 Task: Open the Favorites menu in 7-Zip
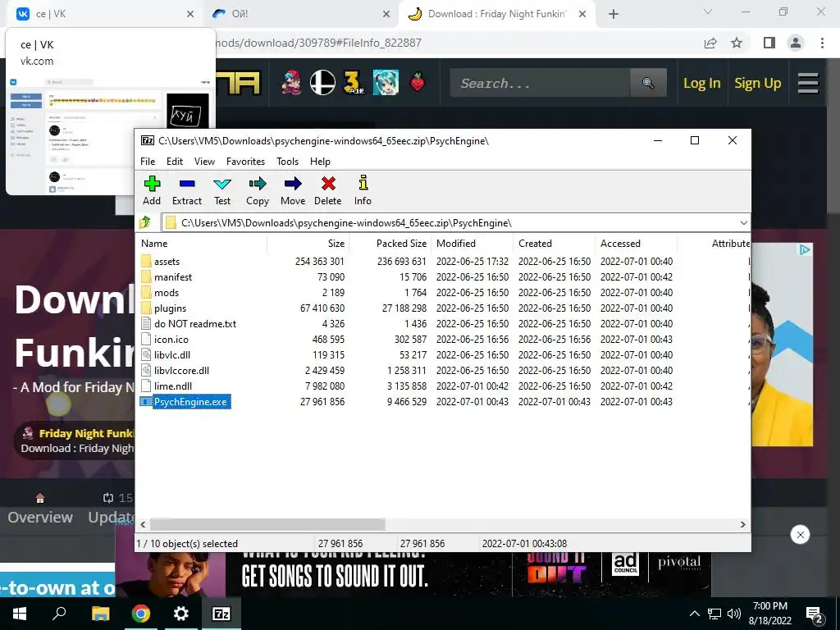tap(245, 162)
